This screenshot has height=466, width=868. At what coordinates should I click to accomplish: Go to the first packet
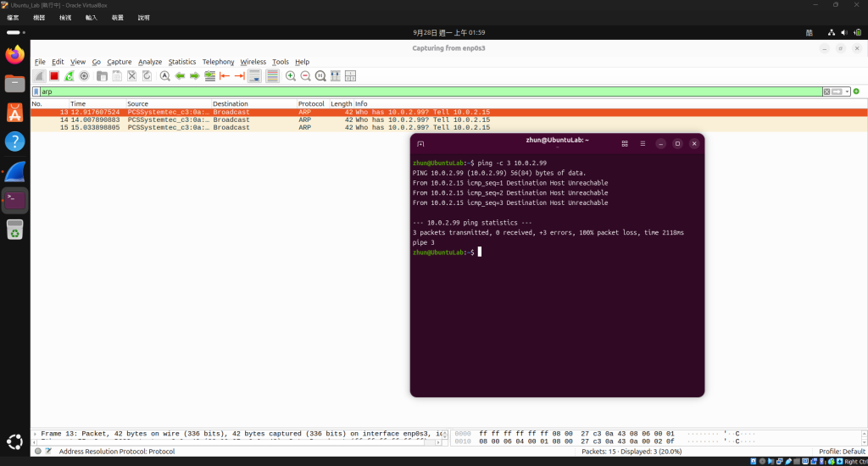225,75
